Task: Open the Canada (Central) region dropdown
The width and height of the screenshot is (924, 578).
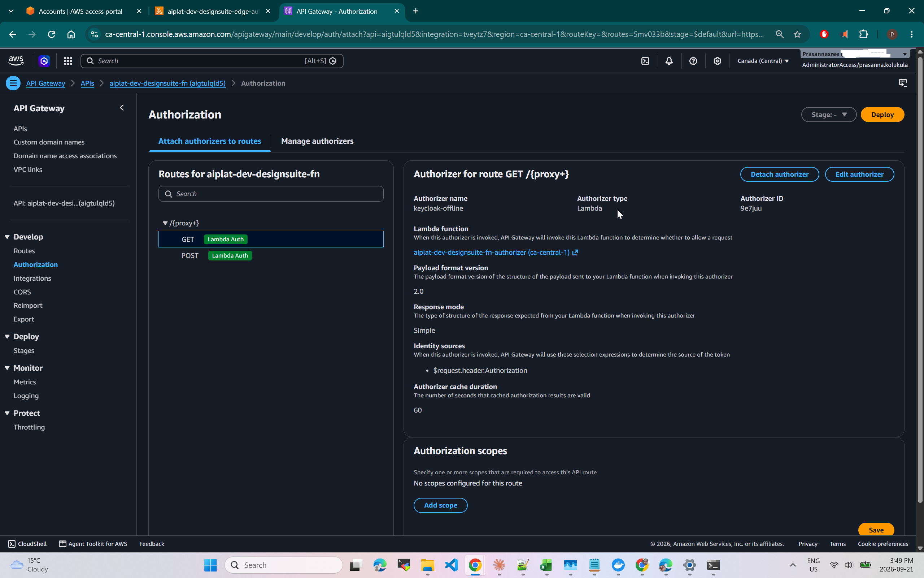Action: (x=763, y=61)
